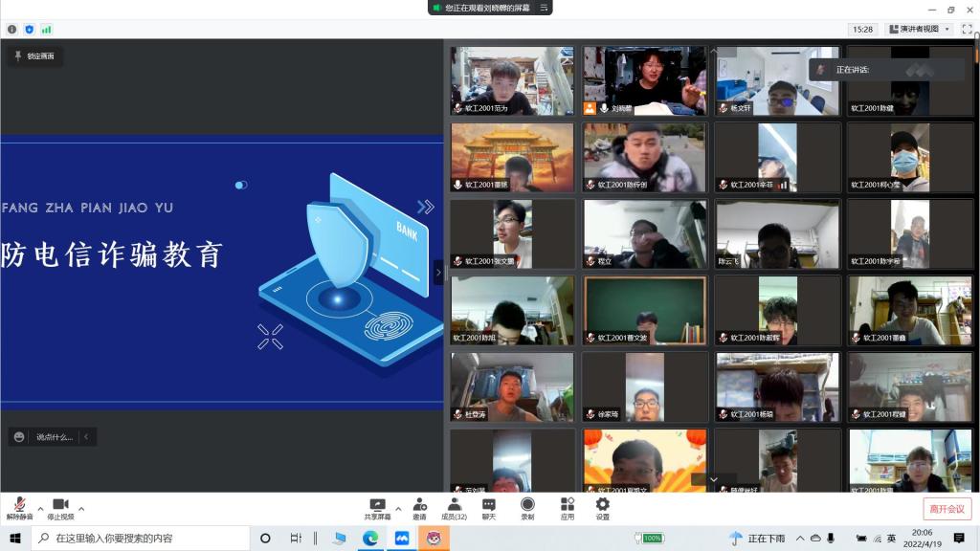Image resolution: width=980 pixels, height=551 pixels.
Task: Click the 邀请 invite icon
Action: pos(419,508)
